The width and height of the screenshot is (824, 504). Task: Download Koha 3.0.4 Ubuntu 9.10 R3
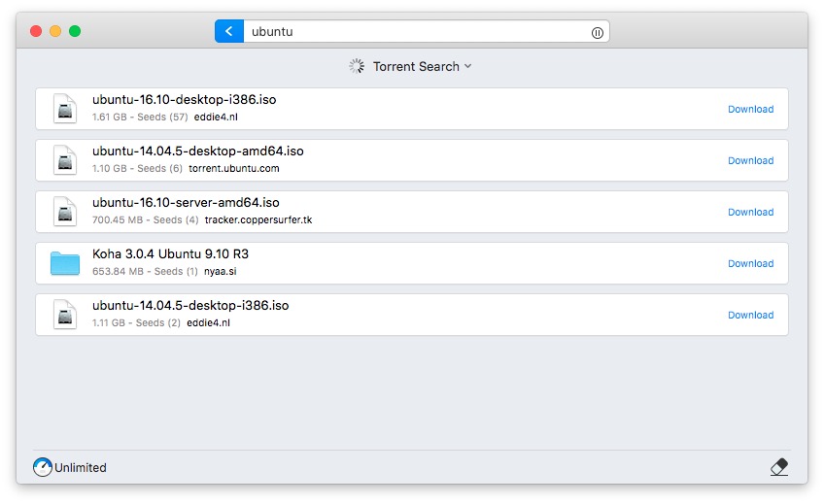point(750,264)
